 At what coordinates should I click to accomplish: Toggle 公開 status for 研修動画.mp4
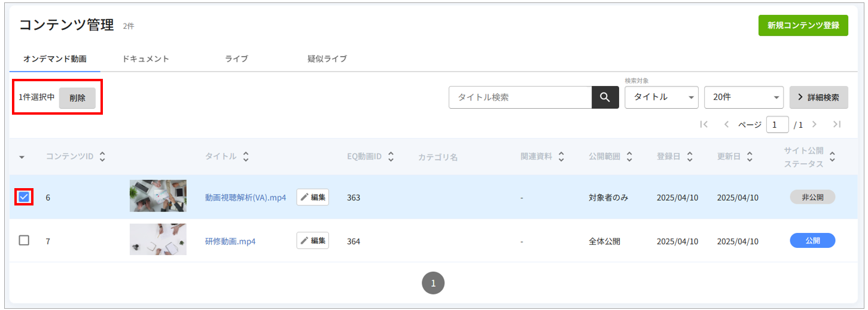pos(812,240)
